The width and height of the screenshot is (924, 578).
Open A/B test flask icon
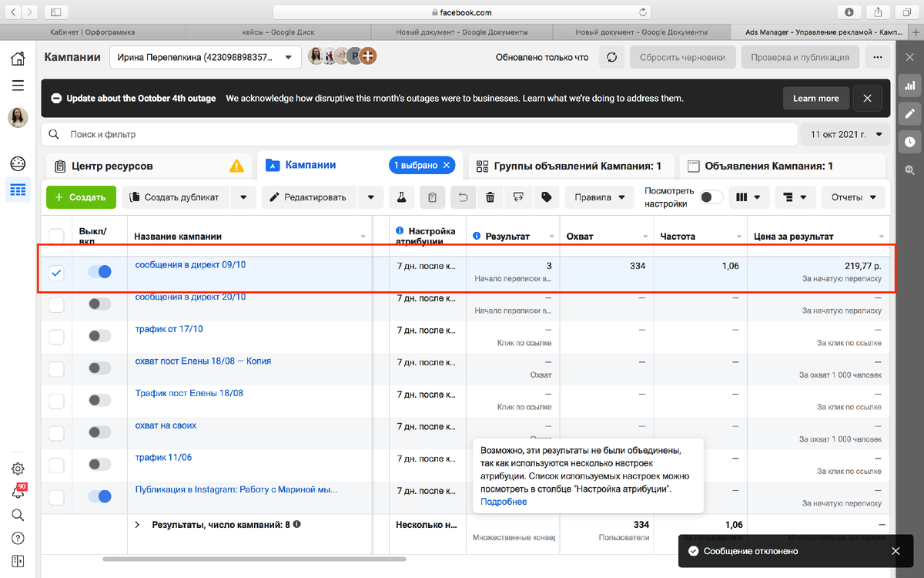pyautogui.click(x=401, y=197)
